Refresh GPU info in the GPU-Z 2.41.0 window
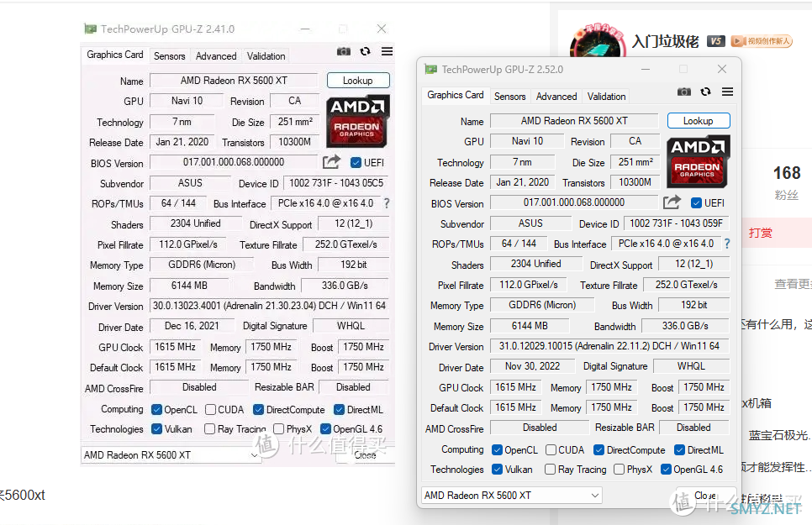This screenshot has width=812, height=525. (x=365, y=51)
